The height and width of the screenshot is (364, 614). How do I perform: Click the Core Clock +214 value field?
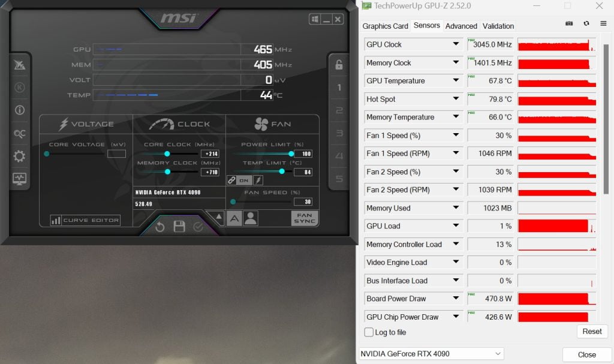[210, 154]
